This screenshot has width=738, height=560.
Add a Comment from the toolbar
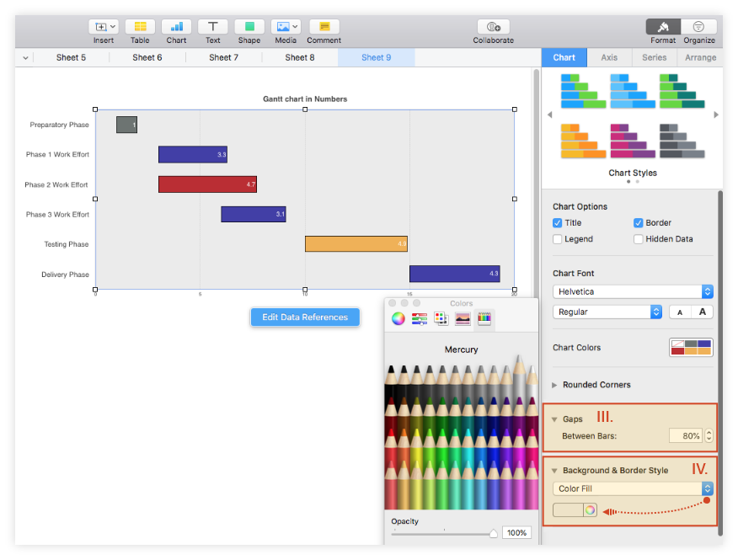(324, 28)
